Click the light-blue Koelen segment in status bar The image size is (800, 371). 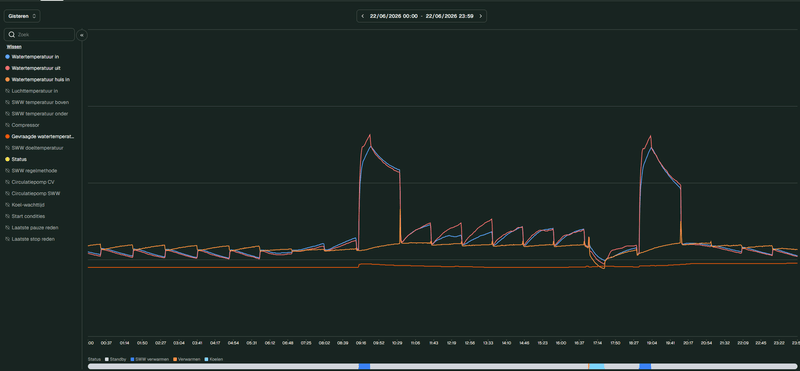(596, 366)
